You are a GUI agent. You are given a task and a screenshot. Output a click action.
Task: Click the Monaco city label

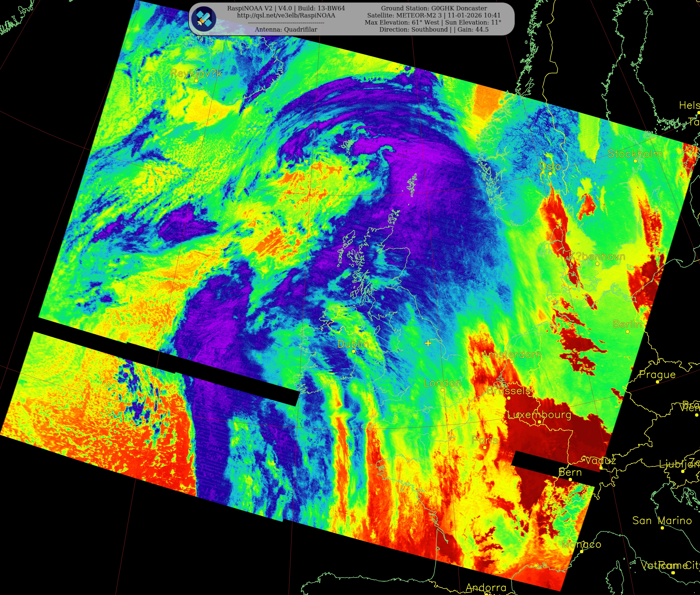click(x=581, y=544)
